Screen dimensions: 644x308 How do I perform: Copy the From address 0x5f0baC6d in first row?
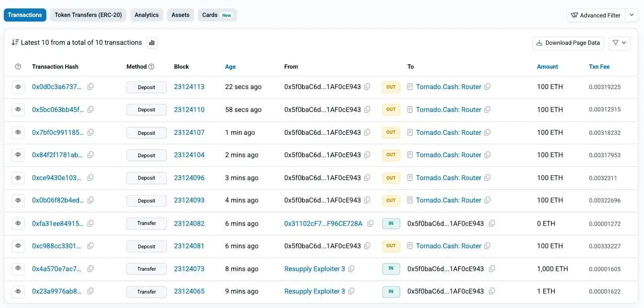pos(368,87)
